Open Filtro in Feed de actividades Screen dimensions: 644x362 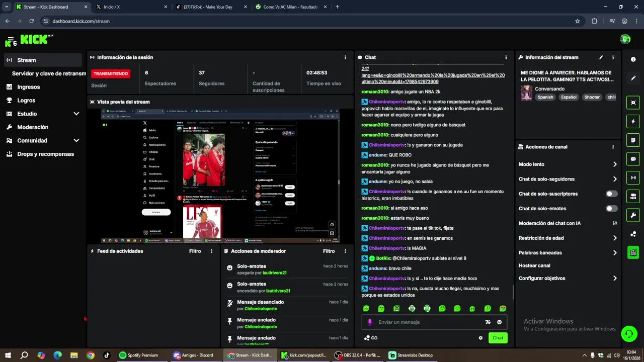click(x=195, y=251)
